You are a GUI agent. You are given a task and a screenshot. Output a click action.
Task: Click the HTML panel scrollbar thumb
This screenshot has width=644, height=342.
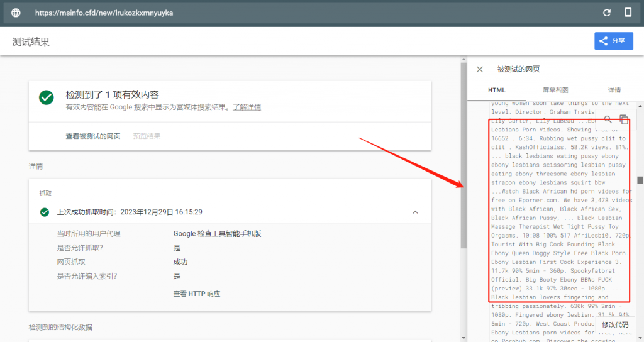pos(640,180)
